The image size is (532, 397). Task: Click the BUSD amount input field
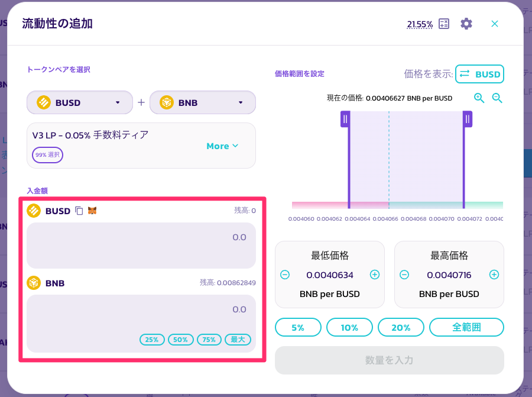[x=141, y=245]
